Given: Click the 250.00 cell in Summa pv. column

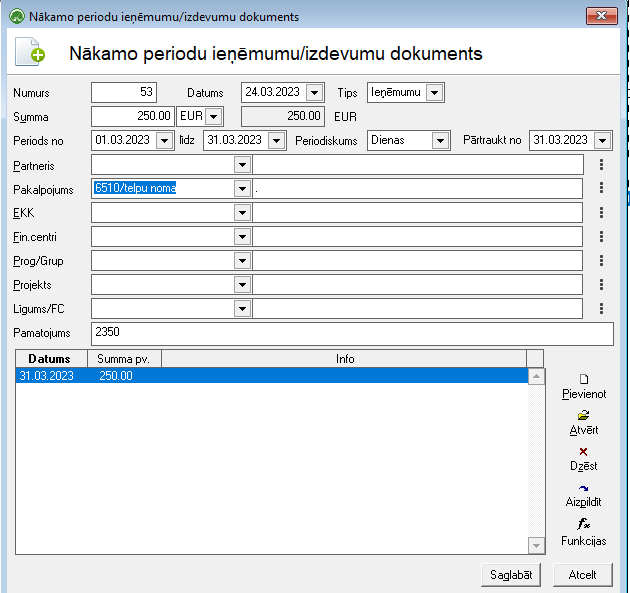Looking at the screenshot, I should tap(116, 376).
